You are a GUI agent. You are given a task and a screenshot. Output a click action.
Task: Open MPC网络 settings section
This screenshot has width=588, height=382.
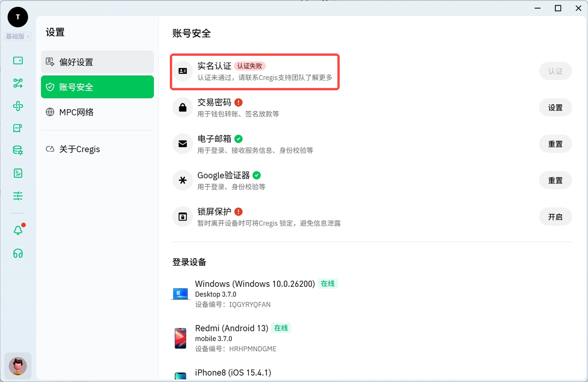[97, 112]
